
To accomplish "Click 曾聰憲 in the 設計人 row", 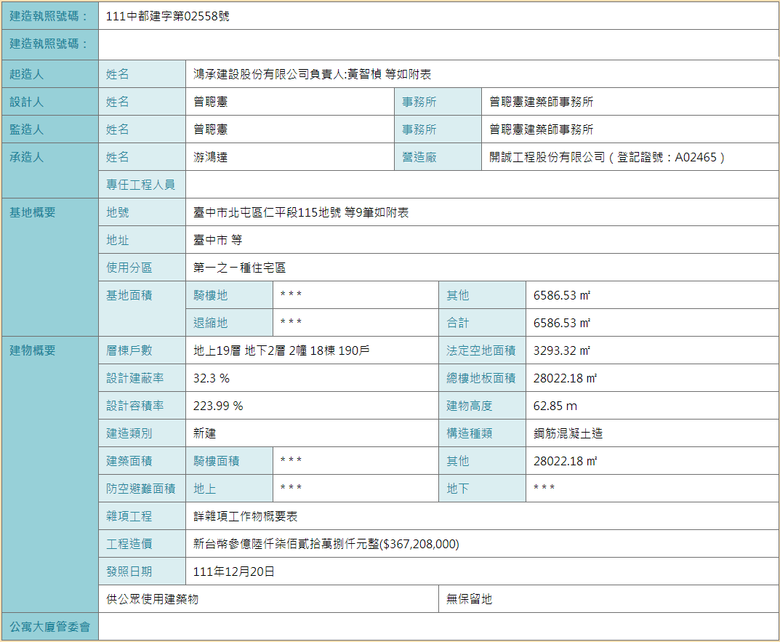I will (210, 102).
